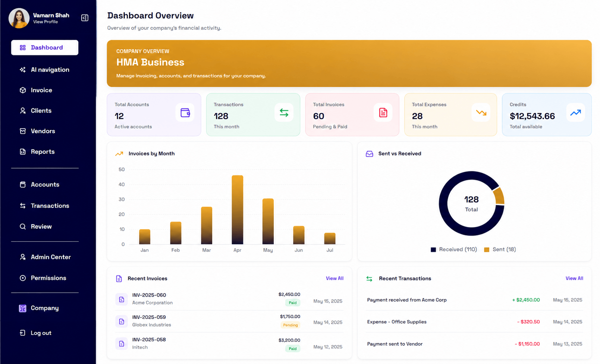Click the Paid badge on INV-2025-060

tap(293, 303)
